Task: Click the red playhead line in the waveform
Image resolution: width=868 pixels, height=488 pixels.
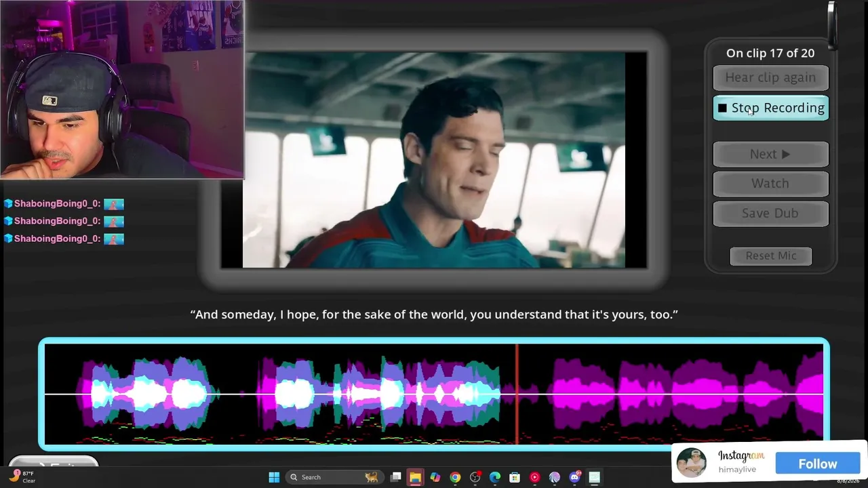Action: point(517,394)
